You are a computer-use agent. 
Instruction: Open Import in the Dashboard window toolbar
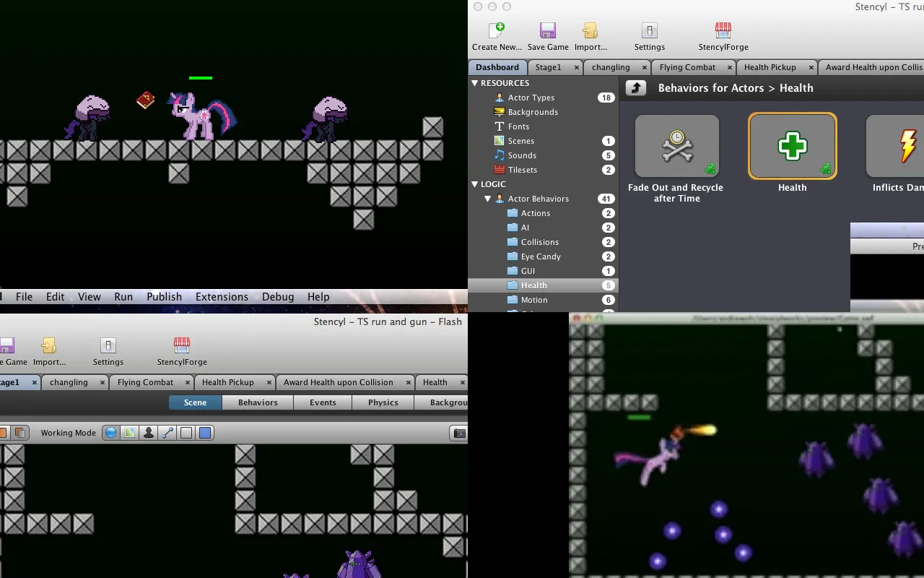pos(590,30)
